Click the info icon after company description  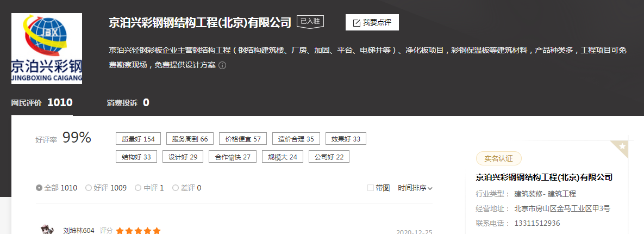[x=222, y=65]
